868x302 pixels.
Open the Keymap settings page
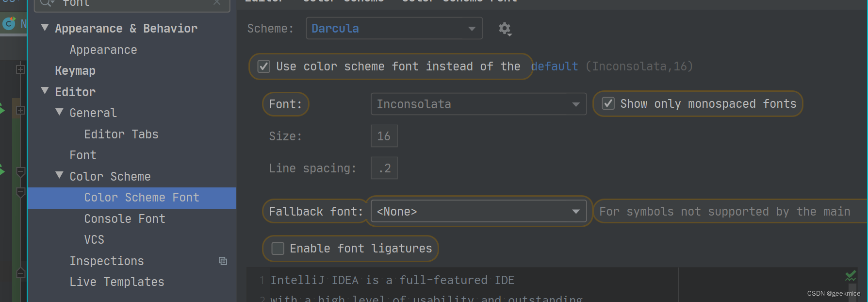click(75, 71)
